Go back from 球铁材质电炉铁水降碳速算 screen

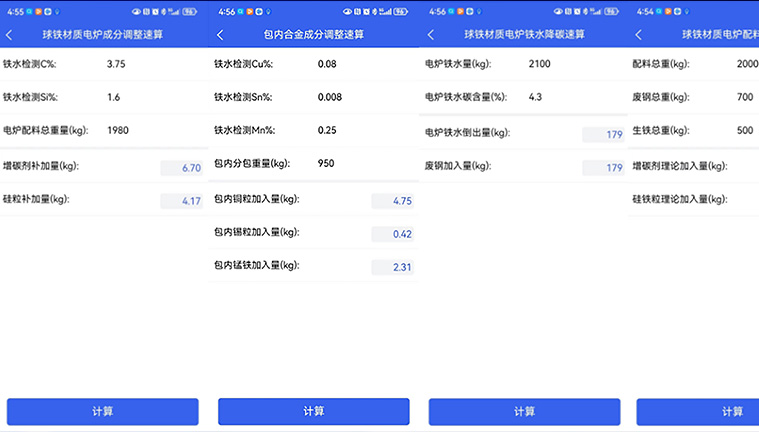click(x=432, y=35)
